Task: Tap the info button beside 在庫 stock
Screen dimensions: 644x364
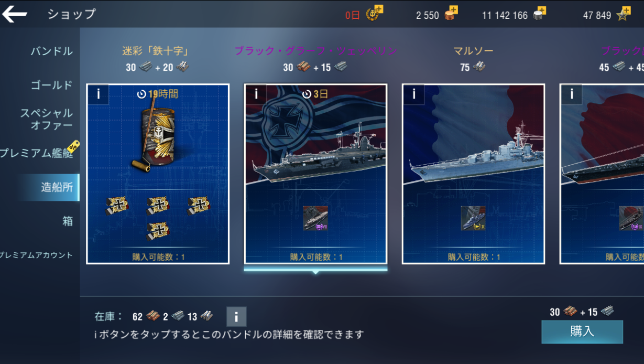Action: click(236, 317)
